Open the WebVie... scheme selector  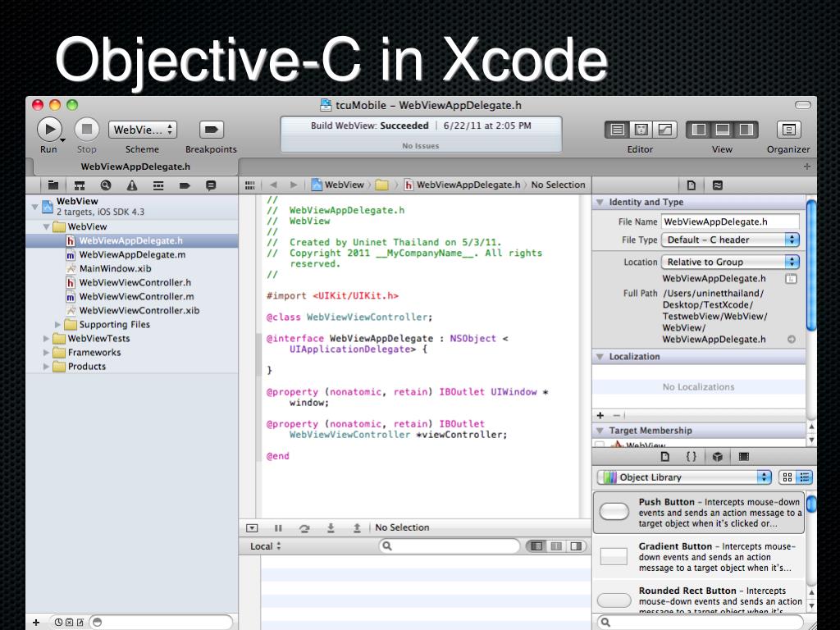point(143,130)
